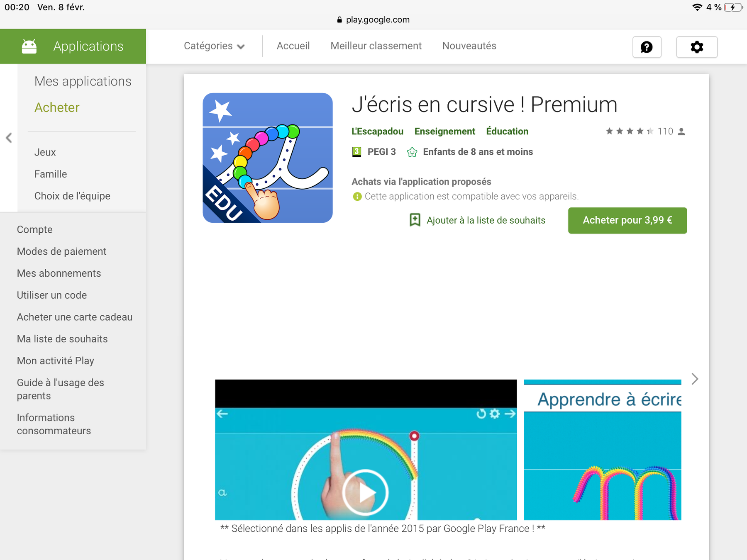Open the help question mark button
Image resolution: width=747 pixels, height=560 pixels.
click(647, 47)
